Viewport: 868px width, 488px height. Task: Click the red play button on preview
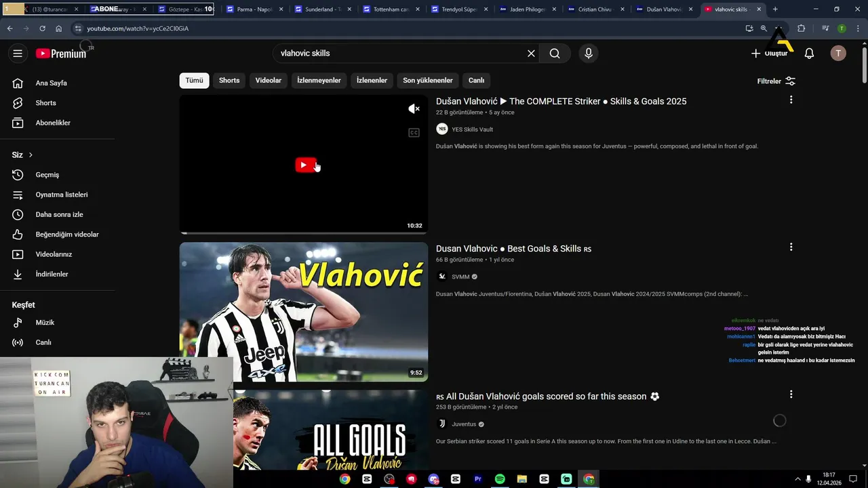(x=305, y=165)
